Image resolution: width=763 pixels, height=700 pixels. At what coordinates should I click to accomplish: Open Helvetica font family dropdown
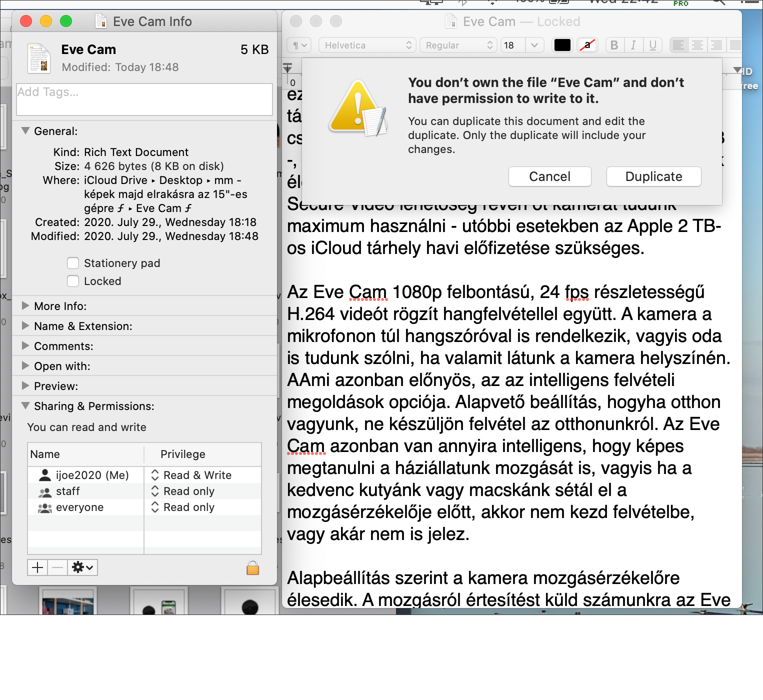[367, 45]
